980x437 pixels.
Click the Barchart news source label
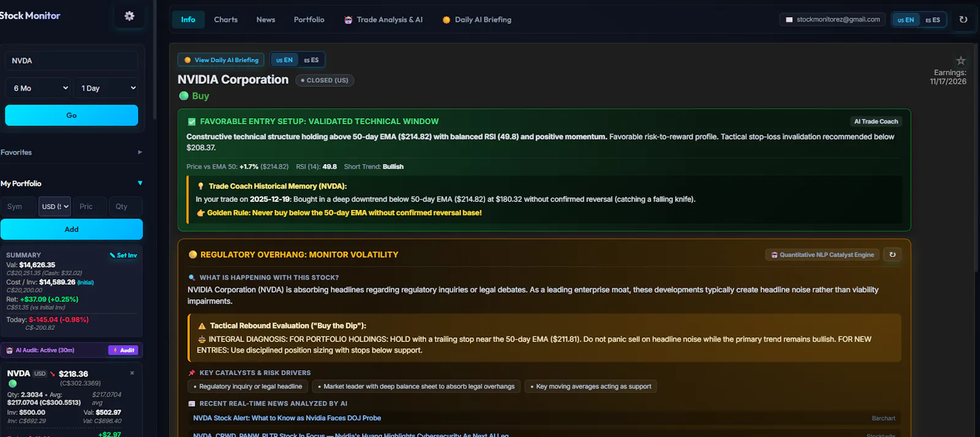pos(883,418)
